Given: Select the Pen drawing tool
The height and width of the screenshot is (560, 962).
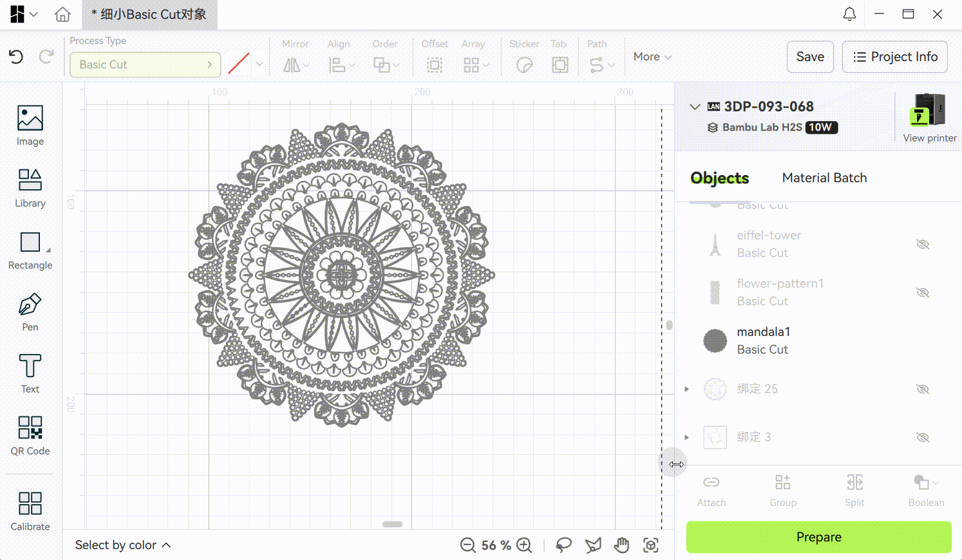Looking at the screenshot, I should click(30, 312).
